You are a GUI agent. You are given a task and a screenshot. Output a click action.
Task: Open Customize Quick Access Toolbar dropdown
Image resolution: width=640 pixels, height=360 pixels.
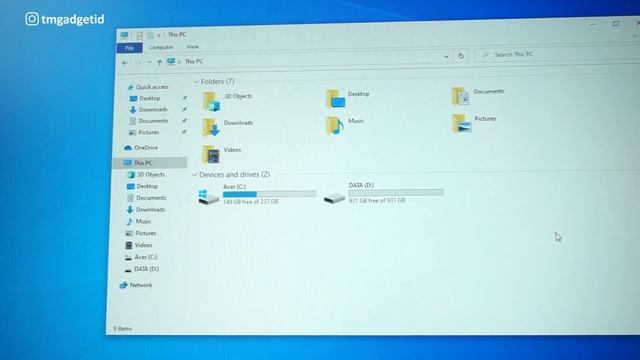click(x=159, y=36)
